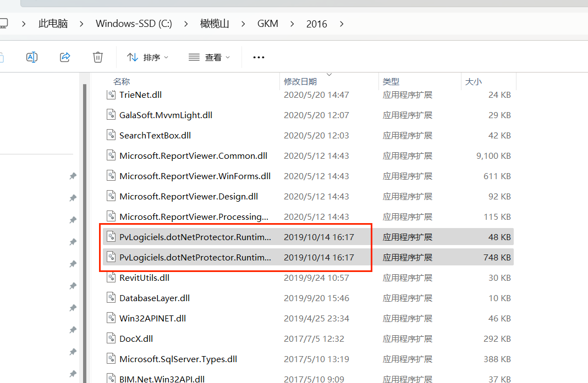Screen dimensions: 588x383
Task: Click the 此电脑 breadcrumb
Action: [x=53, y=24]
